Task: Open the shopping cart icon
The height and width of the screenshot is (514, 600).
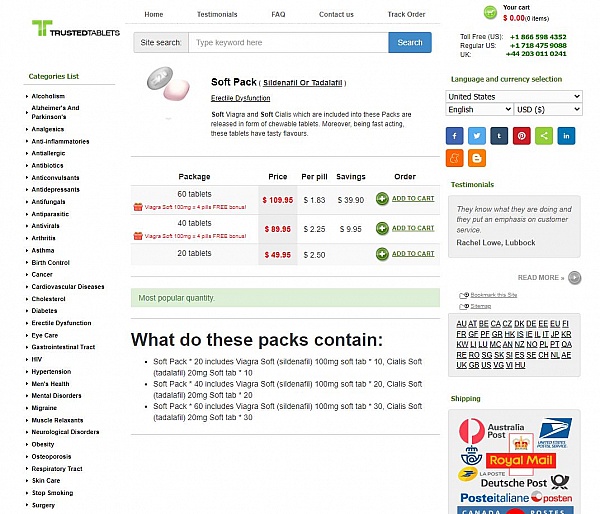Action: tap(490, 13)
